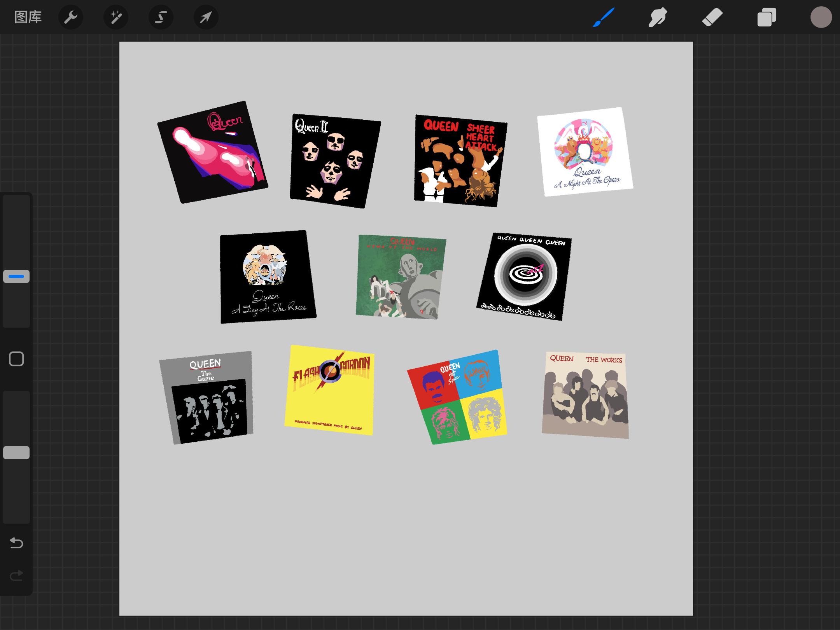The width and height of the screenshot is (840, 630).
Task: Open the active color picker circle
Action: click(821, 17)
